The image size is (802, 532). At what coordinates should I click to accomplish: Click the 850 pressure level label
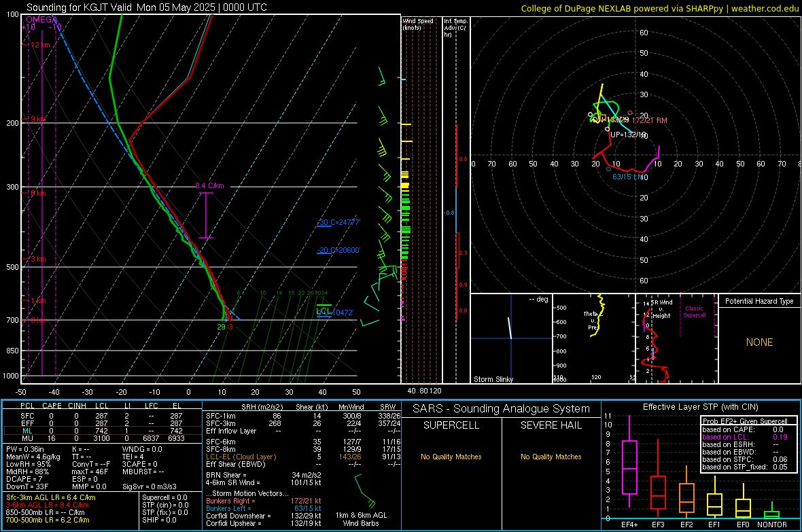[12, 351]
